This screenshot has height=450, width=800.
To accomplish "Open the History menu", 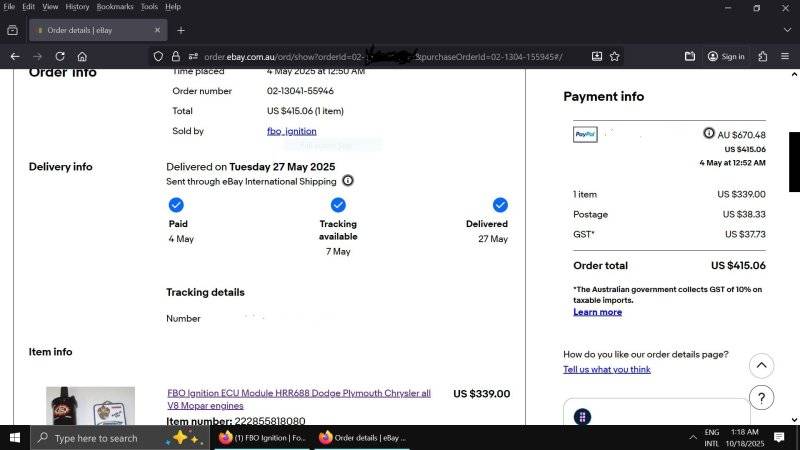I will click(x=77, y=7).
